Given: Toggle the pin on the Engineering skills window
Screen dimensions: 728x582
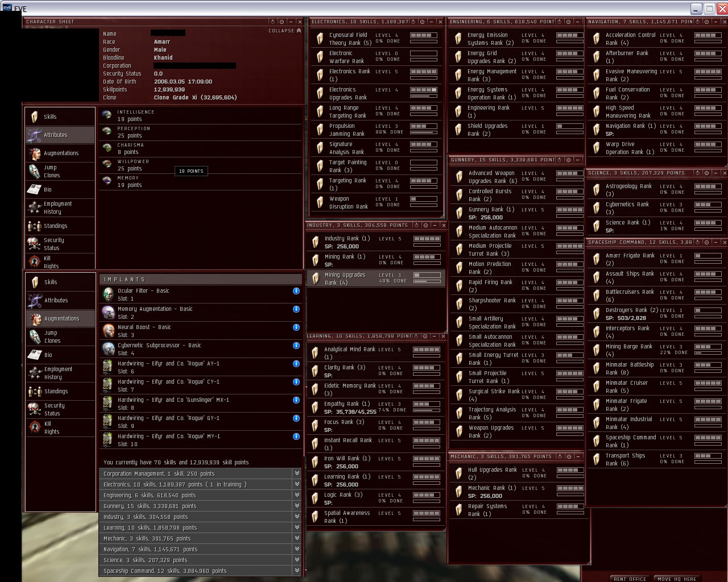Looking at the screenshot, I should tap(568, 22).
